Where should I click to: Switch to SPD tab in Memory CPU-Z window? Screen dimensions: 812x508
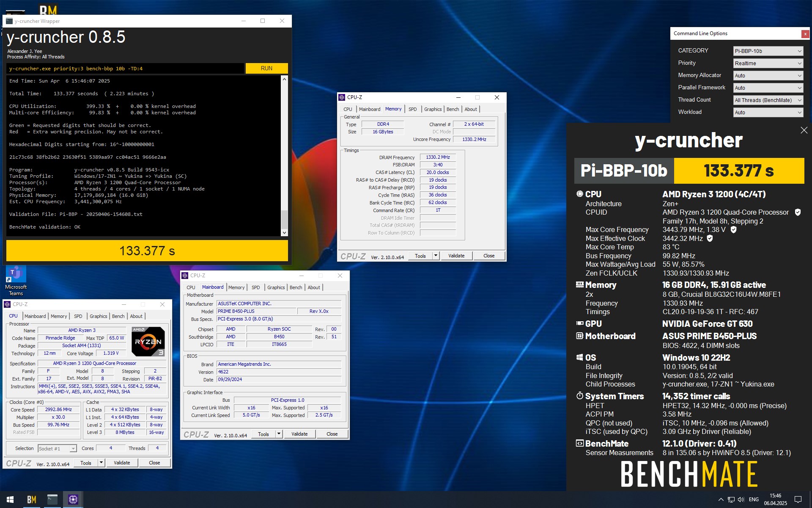coord(412,109)
